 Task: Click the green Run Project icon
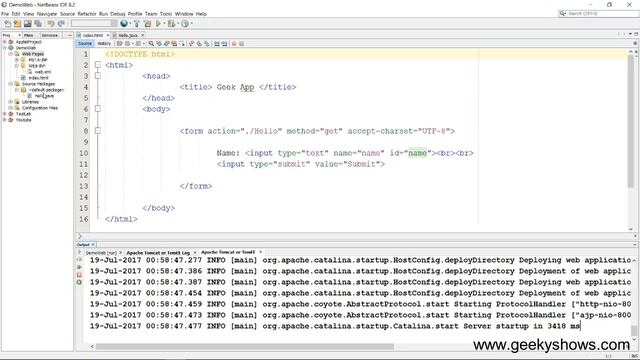(x=158, y=24)
